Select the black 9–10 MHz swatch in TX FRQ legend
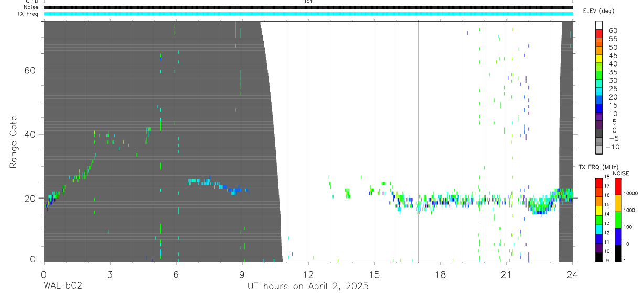This screenshot has width=644, height=297. coord(599,257)
